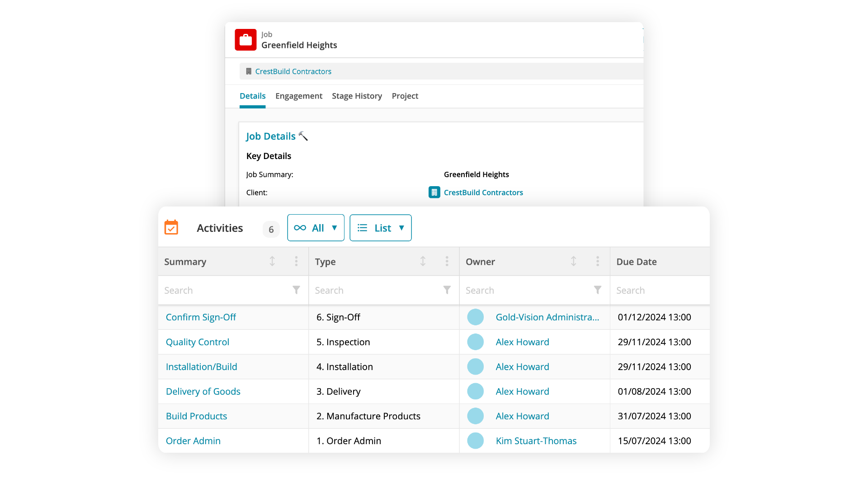The height and width of the screenshot is (488, 868).
Task: Click the orange Activities calendar icon
Action: pos(171,227)
